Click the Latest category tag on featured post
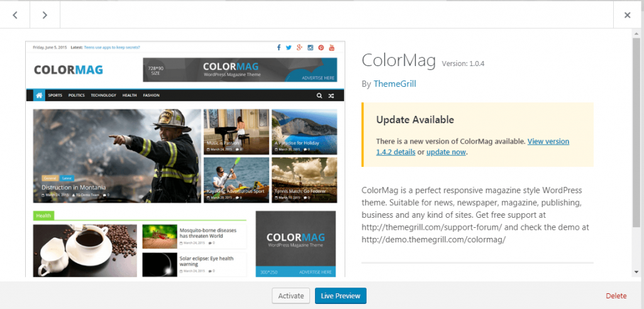This screenshot has width=644, height=309. tap(67, 178)
